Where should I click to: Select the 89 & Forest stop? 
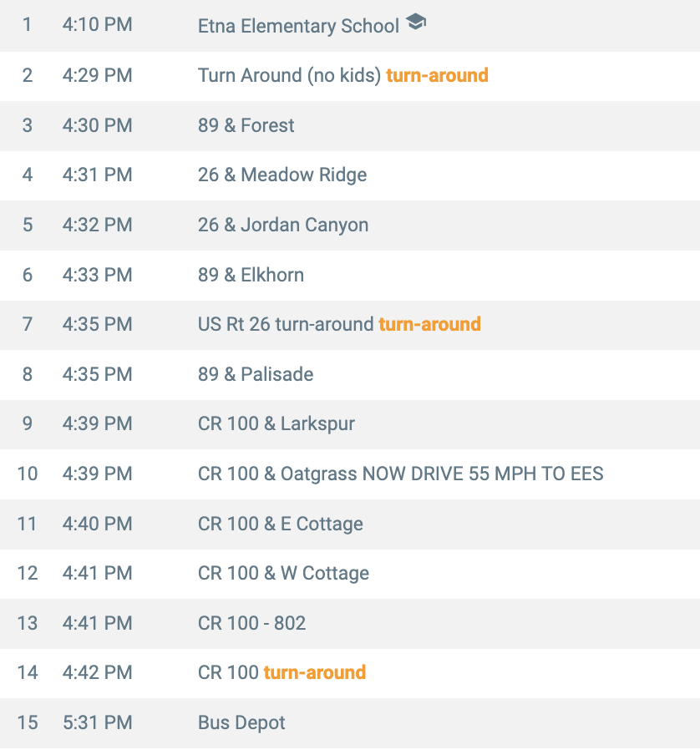pos(246,125)
